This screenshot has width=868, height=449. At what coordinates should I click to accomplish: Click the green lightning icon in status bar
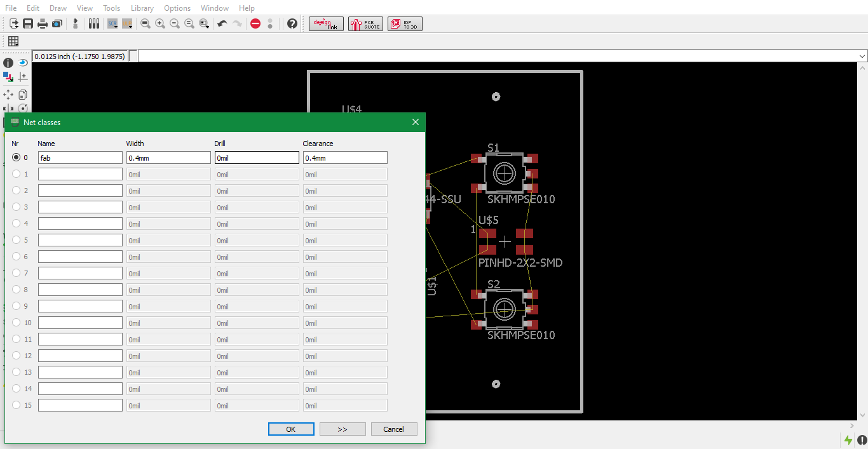click(x=848, y=439)
